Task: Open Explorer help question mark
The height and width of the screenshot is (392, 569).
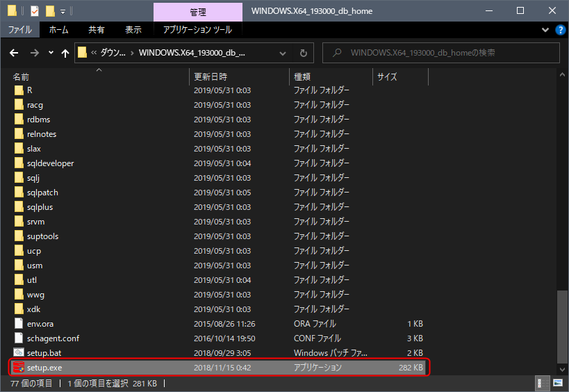Action: click(x=560, y=30)
